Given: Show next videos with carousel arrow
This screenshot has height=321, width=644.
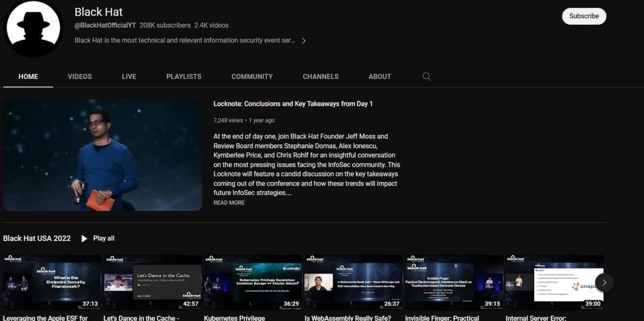Looking at the screenshot, I should point(604,282).
